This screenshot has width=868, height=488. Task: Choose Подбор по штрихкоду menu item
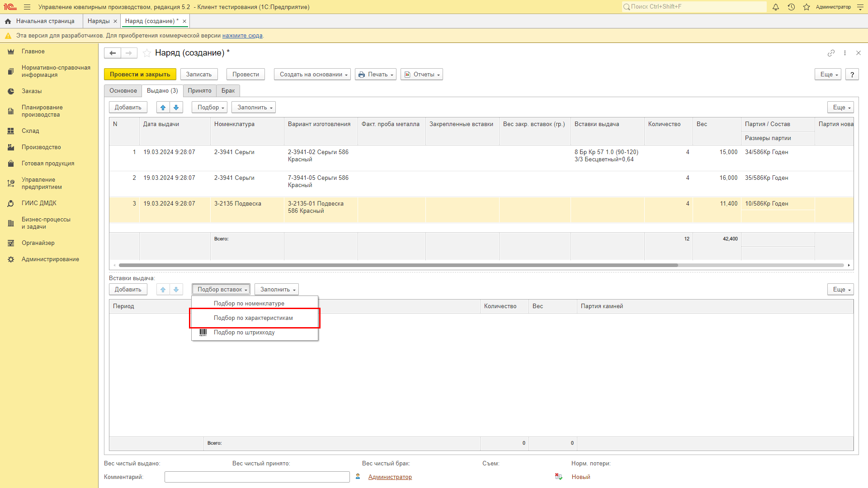point(255,333)
